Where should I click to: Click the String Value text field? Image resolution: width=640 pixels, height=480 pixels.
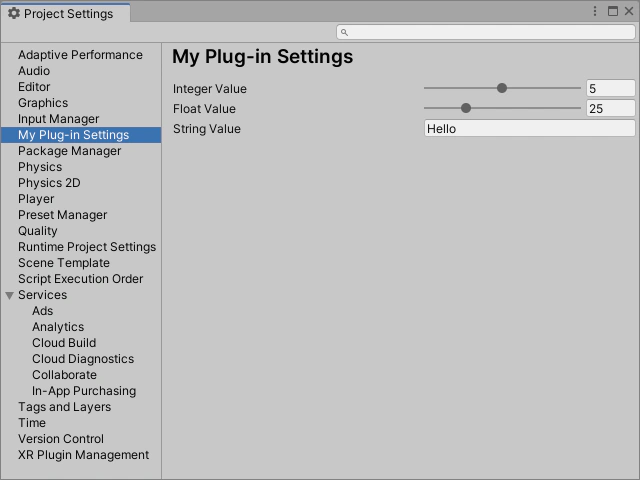coord(530,129)
